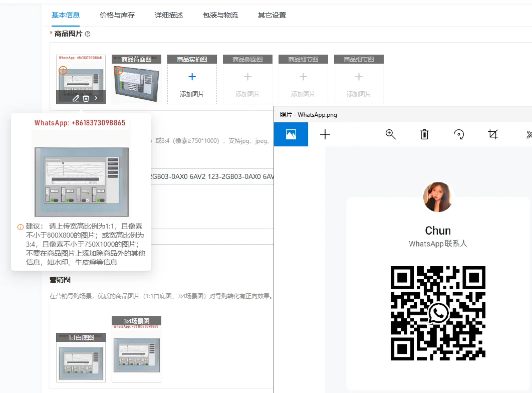532x393 pixels.
Task: Click the Chun profile picture in the photo
Action: click(438, 197)
